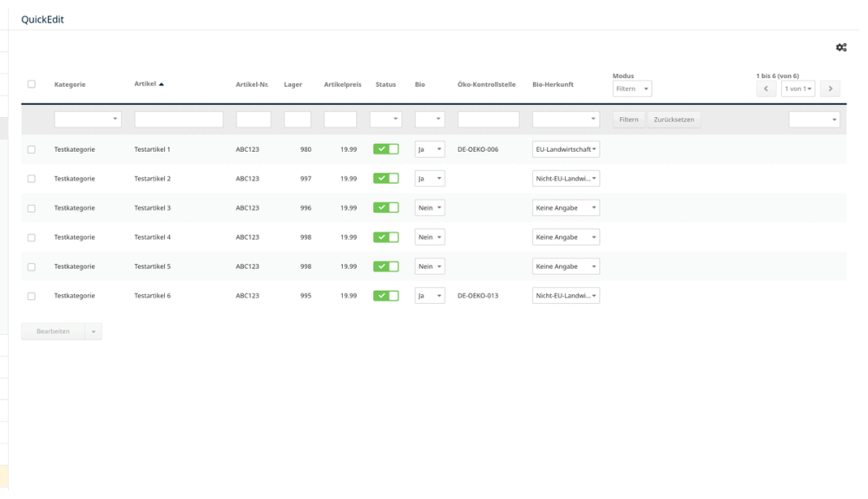Sort by Öko-Kontrollstelle column header
Viewport: 868px width, 499px height.
pos(487,85)
